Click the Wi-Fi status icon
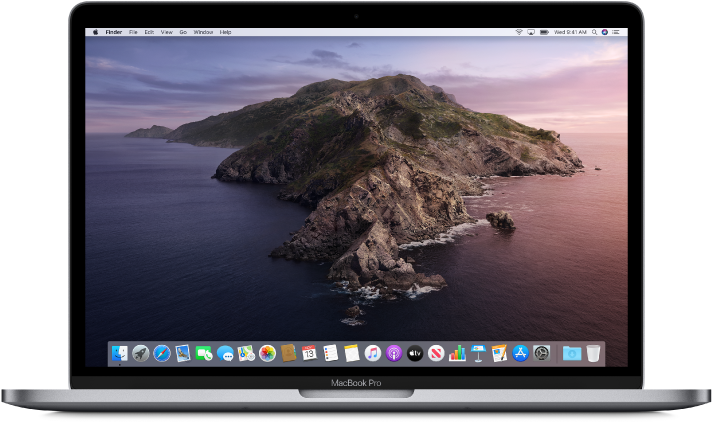The width and height of the screenshot is (712, 422). [519, 32]
